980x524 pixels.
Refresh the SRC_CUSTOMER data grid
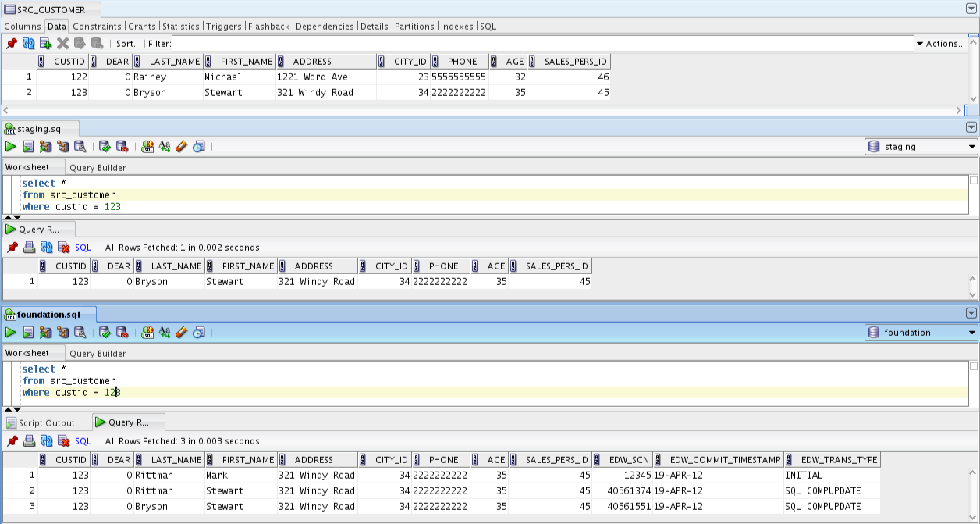click(x=29, y=44)
